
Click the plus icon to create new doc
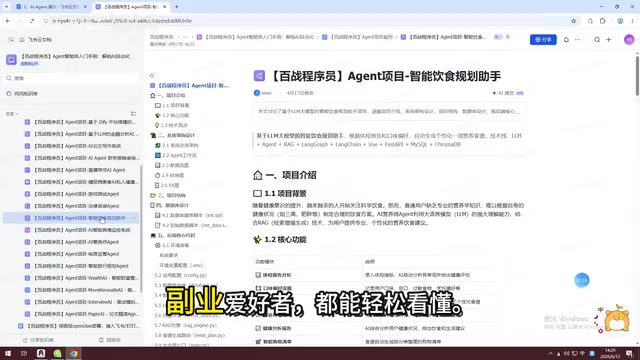[x=609, y=40]
